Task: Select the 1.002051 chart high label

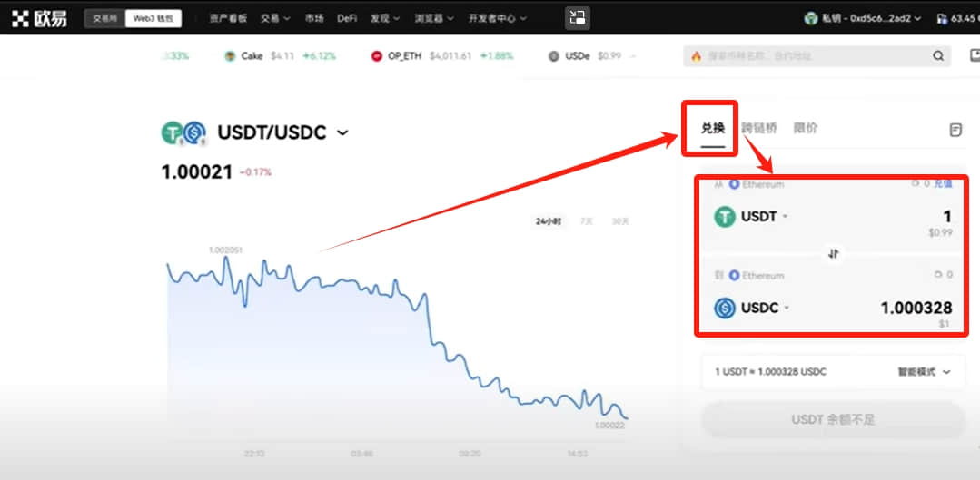Action: (x=225, y=250)
